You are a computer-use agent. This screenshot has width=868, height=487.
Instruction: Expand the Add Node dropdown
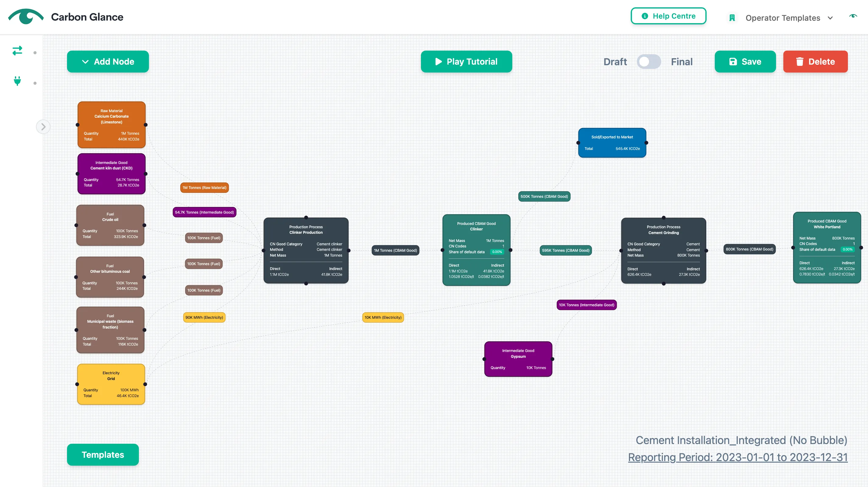click(x=108, y=61)
